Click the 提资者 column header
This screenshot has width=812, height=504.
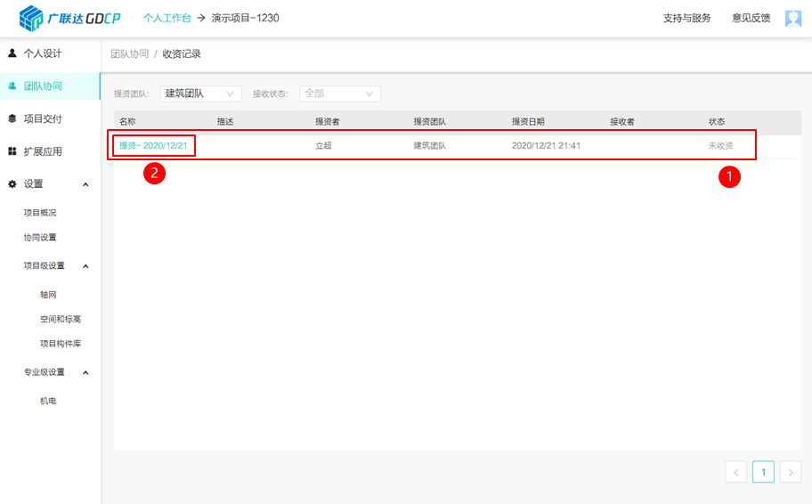tap(328, 122)
